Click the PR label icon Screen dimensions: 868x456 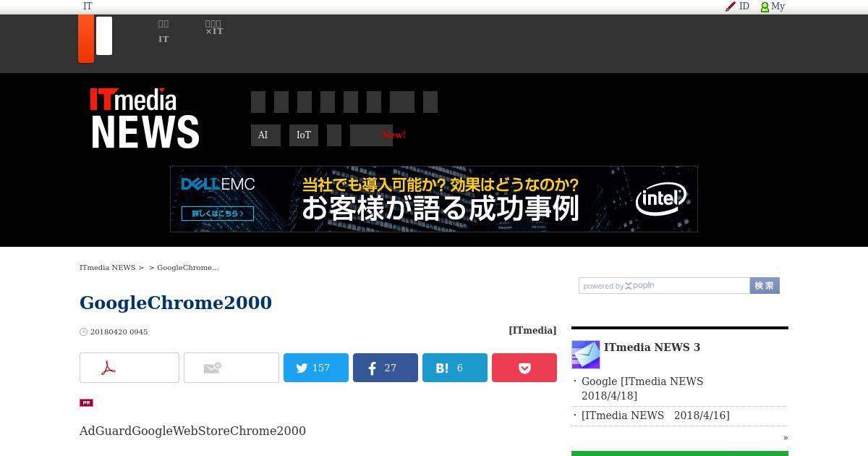86,402
